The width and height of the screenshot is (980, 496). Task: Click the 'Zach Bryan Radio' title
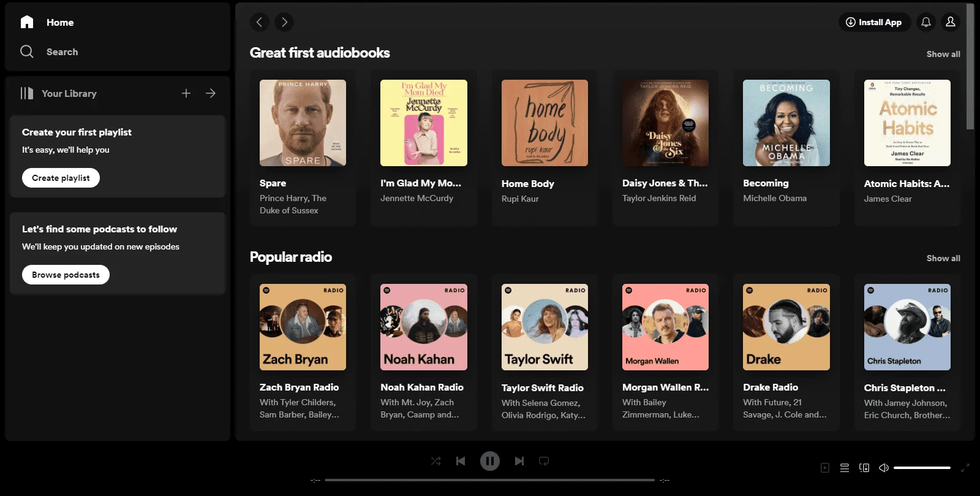[x=299, y=387]
